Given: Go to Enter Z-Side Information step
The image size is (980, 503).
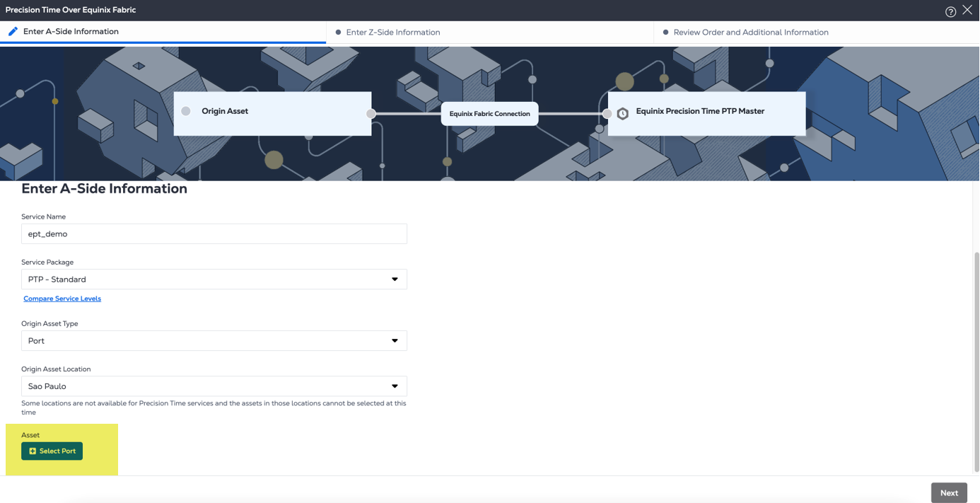Looking at the screenshot, I should click(x=490, y=32).
